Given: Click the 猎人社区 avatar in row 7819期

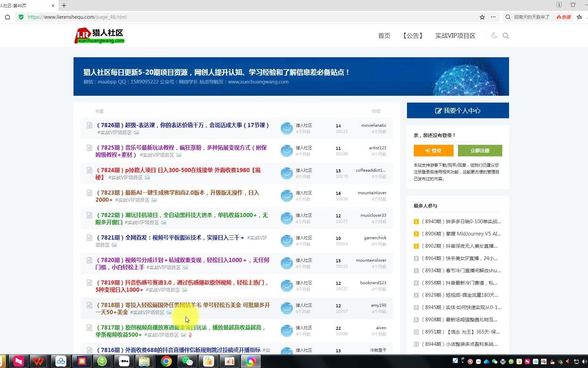Looking at the screenshot, I should [287, 286].
